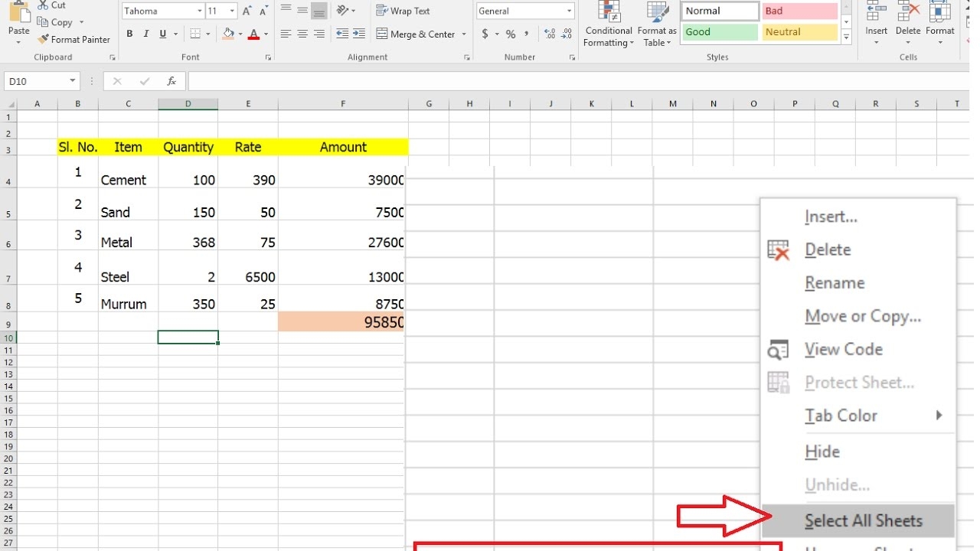This screenshot has width=980, height=551.
Task: Click cell F9 containing 95850
Action: (x=342, y=322)
